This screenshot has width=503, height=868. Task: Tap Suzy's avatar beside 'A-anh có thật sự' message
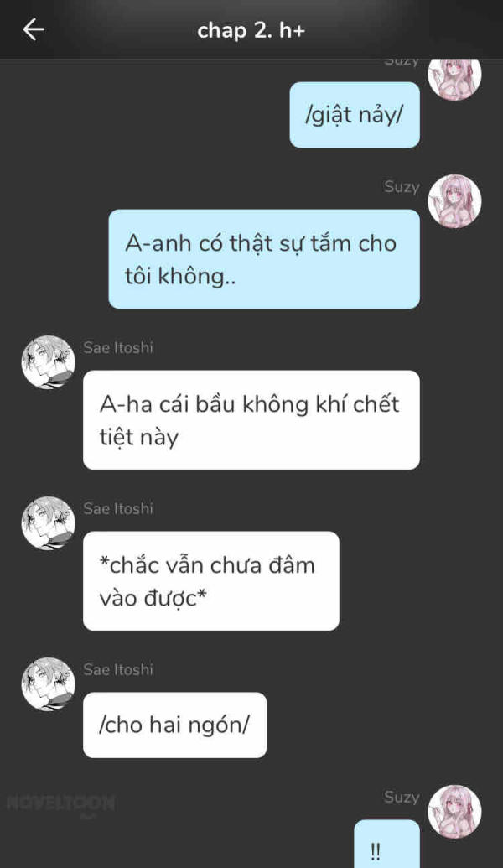(x=454, y=201)
